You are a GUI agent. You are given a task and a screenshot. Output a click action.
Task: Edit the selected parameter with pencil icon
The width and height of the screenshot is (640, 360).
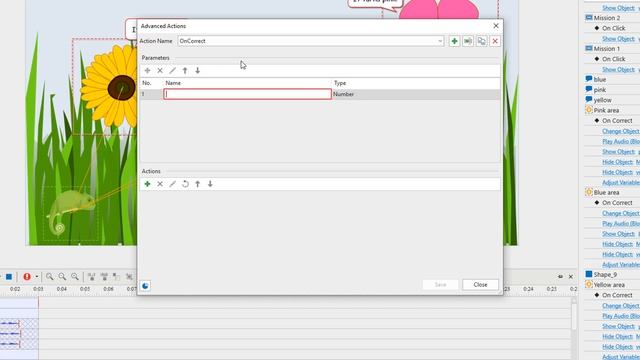(x=173, y=71)
